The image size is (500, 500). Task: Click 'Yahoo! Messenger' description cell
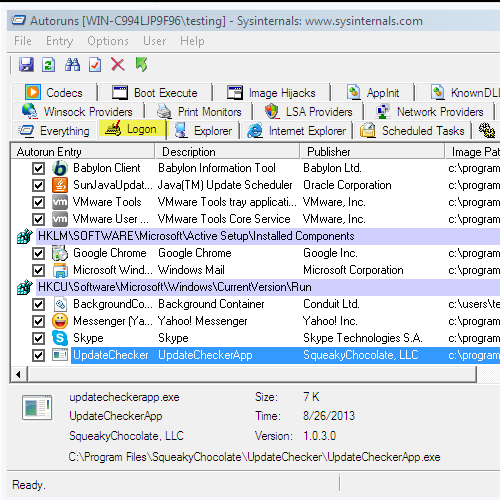point(202,321)
